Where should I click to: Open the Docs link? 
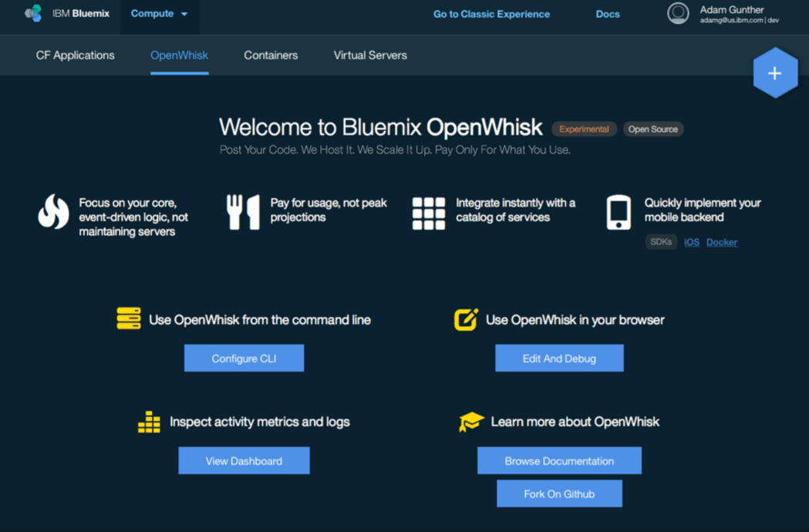click(x=607, y=15)
